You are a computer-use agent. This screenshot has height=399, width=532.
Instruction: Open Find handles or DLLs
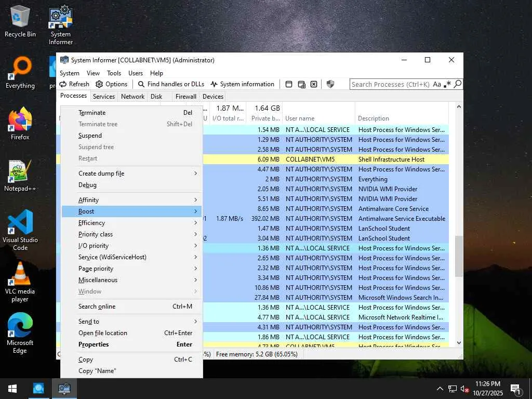coord(171,84)
